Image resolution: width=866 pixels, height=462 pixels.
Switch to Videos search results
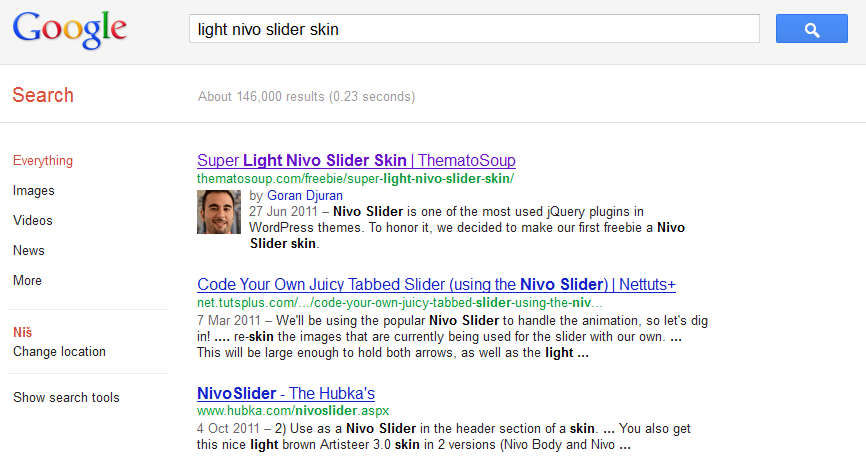pyautogui.click(x=33, y=221)
